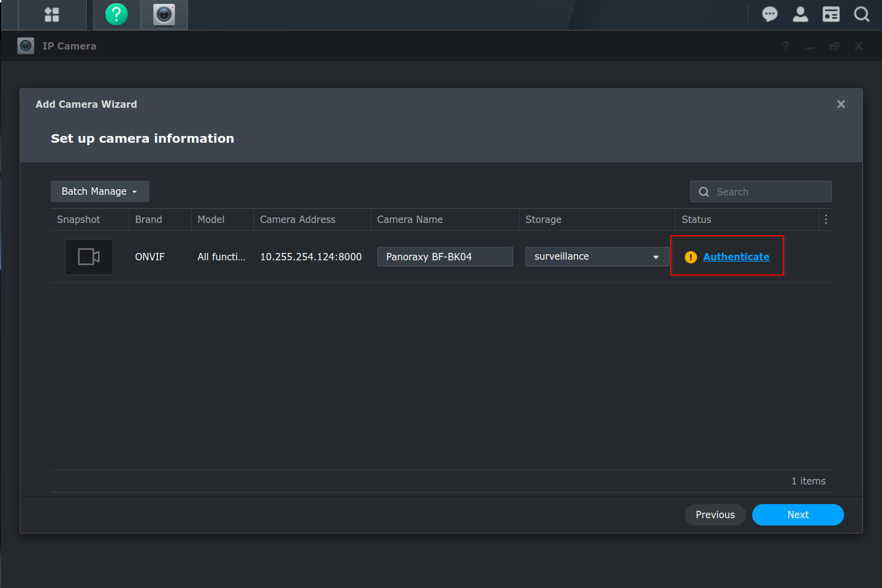Go back with the Previous button
Screen dimensions: 882x588
[715, 514]
